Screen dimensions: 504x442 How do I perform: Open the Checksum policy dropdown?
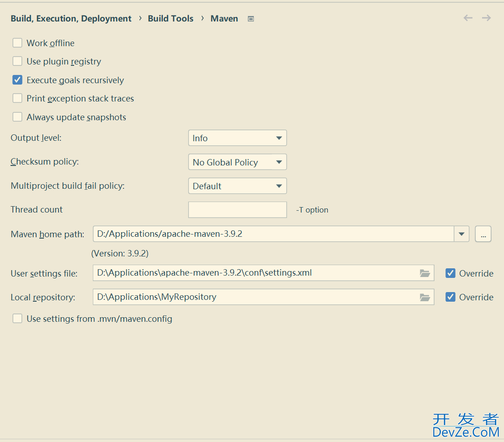(x=237, y=162)
